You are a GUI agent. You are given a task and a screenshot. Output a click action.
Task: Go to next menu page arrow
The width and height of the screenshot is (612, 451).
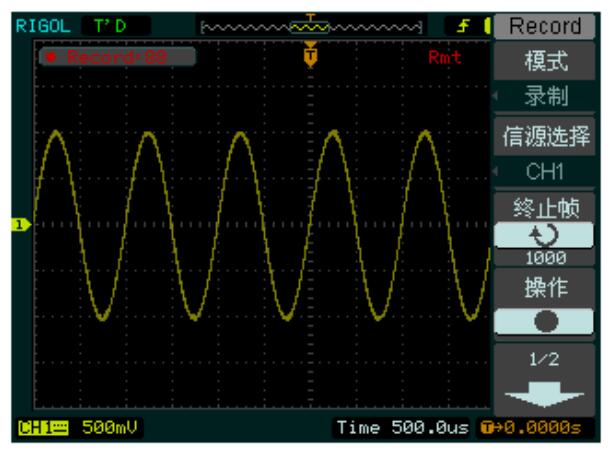[546, 395]
